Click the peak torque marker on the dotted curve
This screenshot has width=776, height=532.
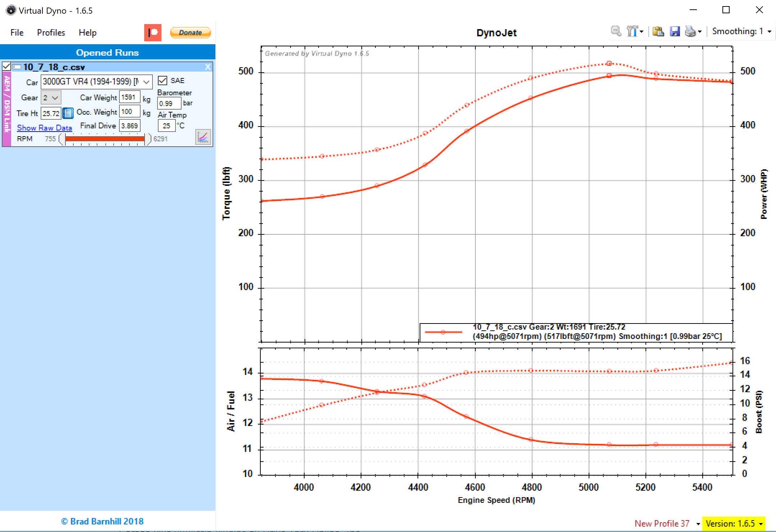[x=609, y=63]
